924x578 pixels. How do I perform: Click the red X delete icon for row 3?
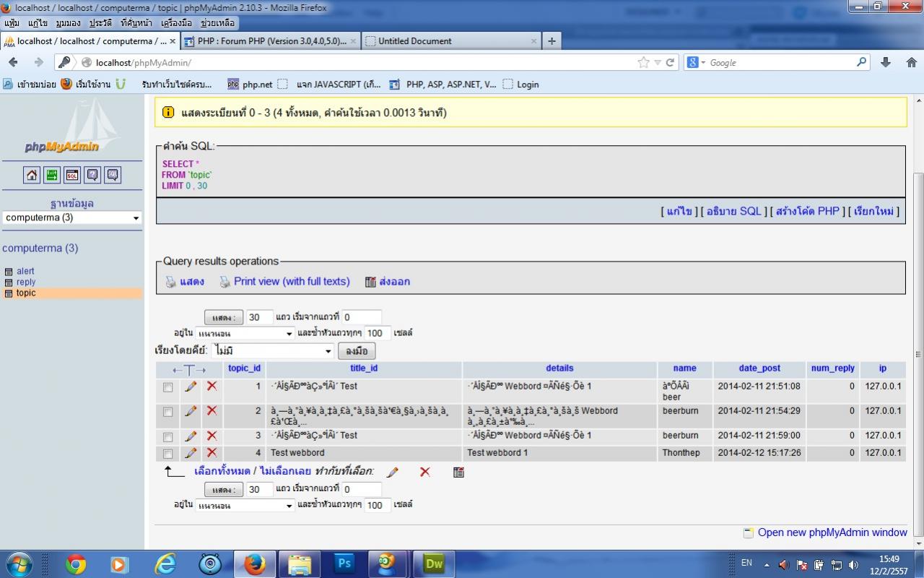(x=212, y=436)
